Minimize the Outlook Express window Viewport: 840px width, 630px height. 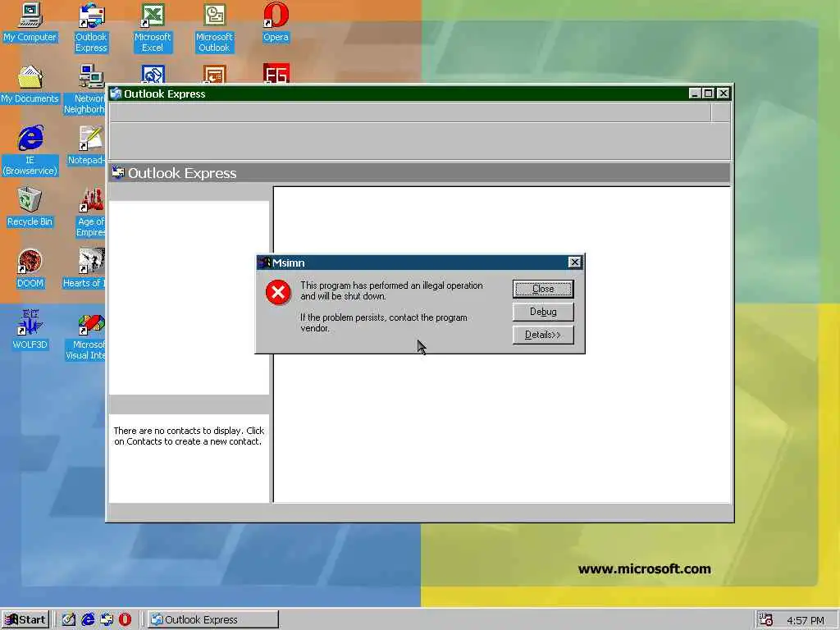pos(695,94)
